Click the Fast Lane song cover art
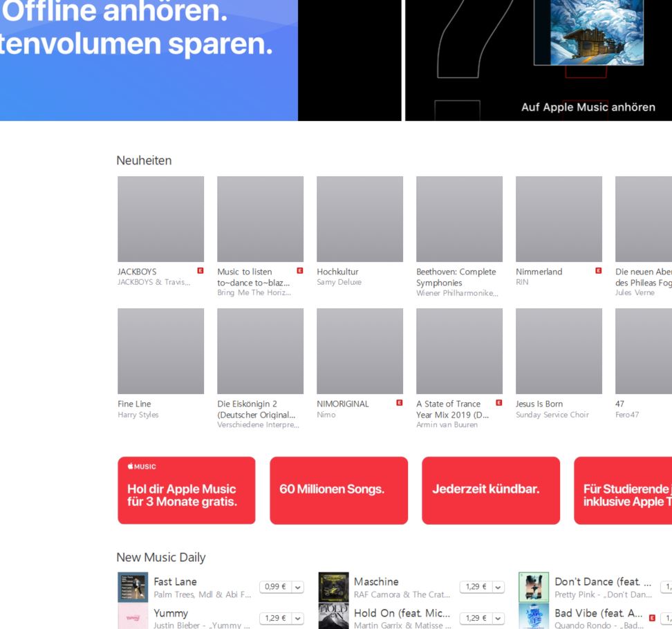This screenshot has height=629, width=672. coord(133,587)
